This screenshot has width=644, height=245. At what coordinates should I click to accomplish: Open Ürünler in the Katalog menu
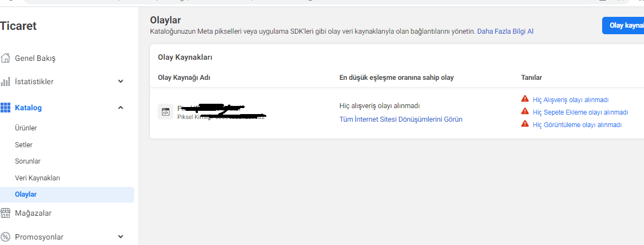click(x=26, y=128)
